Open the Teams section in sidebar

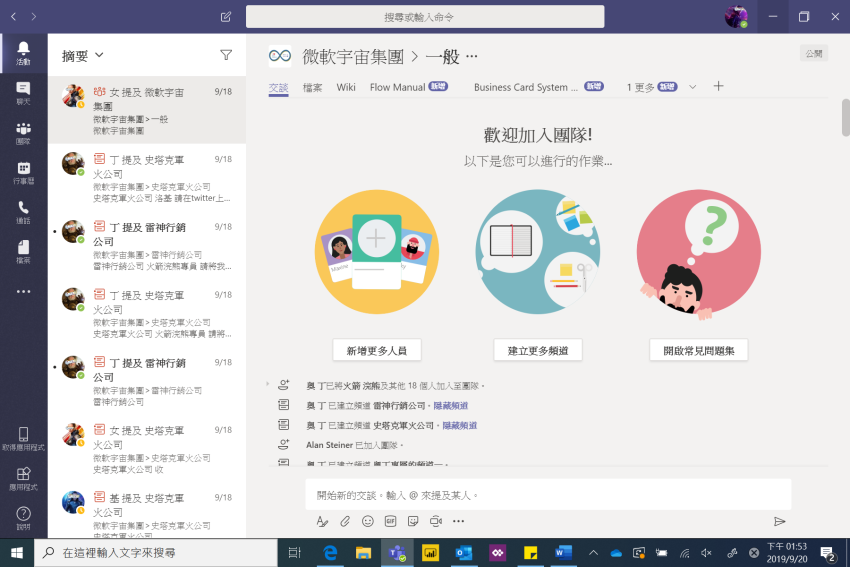coord(23,133)
